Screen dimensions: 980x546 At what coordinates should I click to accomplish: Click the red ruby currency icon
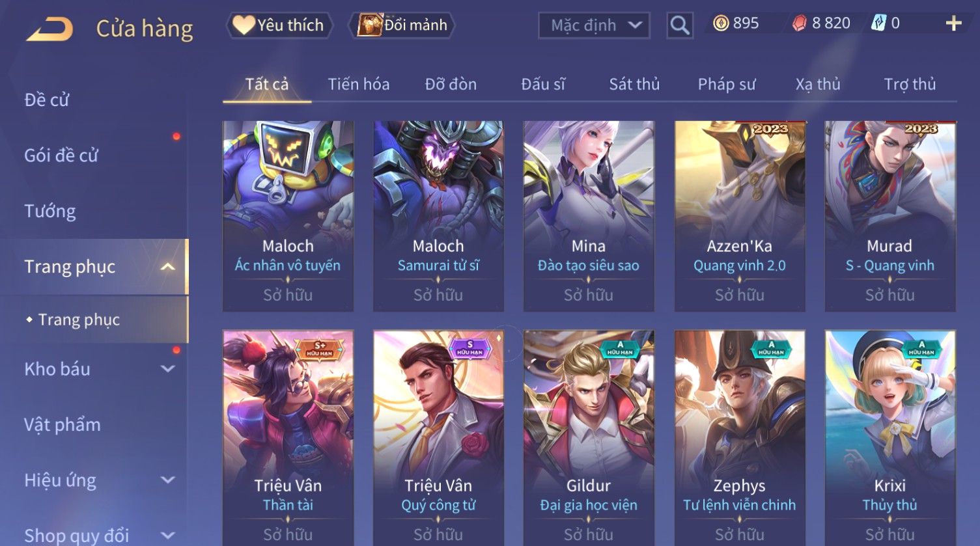(x=799, y=24)
